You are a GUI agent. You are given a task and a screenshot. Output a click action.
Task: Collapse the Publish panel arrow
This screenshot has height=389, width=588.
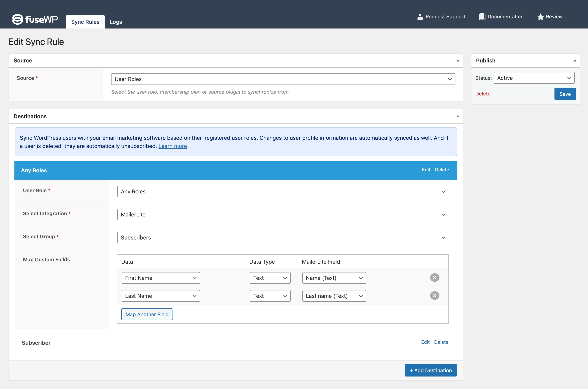tap(575, 61)
